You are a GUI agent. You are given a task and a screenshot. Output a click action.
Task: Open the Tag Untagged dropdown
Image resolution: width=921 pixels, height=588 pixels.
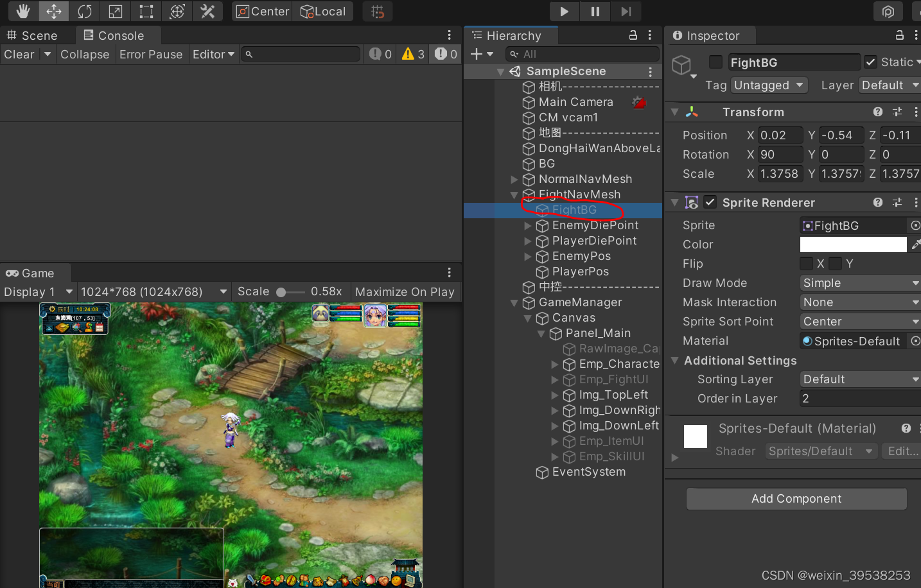click(x=769, y=85)
